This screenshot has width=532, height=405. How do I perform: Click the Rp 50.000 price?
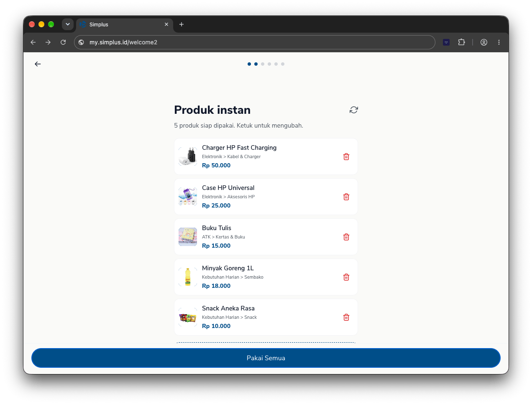[216, 165]
